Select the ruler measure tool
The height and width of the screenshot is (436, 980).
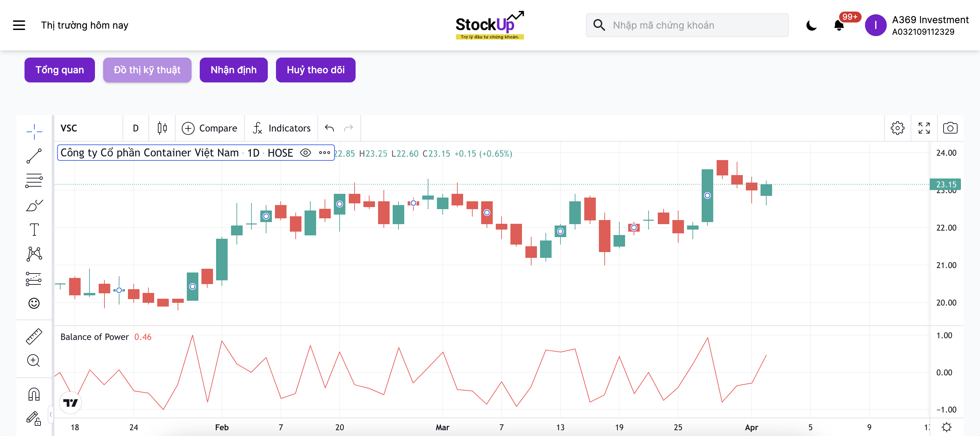tap(34, 337)
